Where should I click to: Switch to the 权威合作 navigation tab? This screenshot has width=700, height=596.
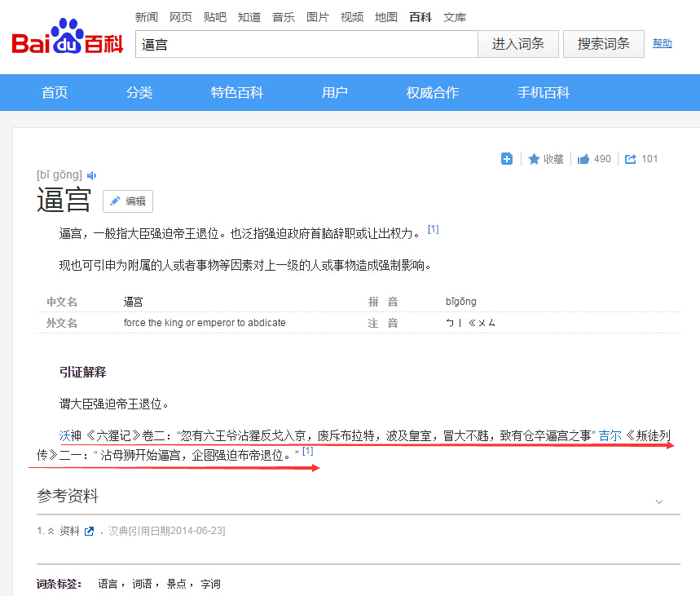pos(432,93)
